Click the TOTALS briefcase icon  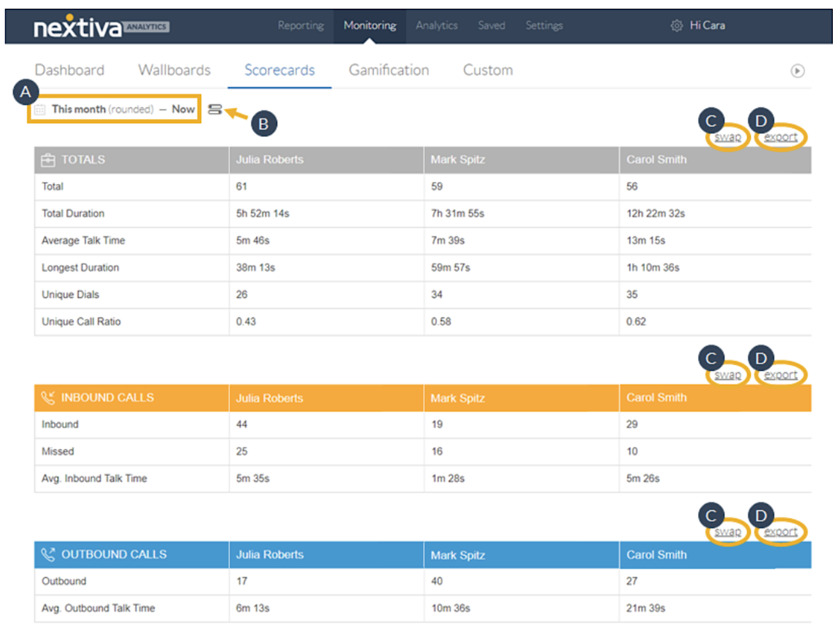(x=48, y=160)
